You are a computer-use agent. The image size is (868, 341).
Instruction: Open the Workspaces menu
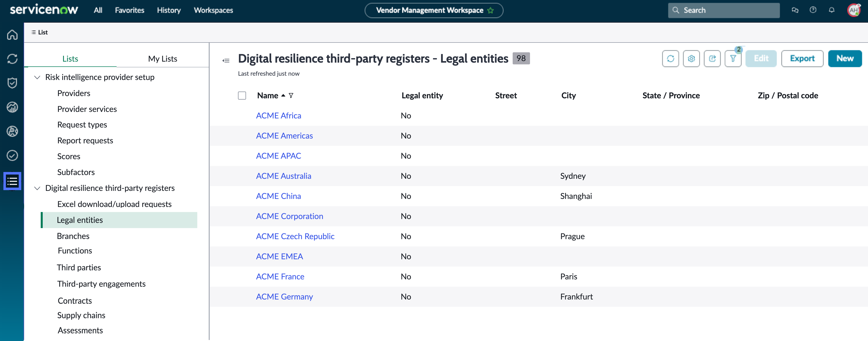[x=213, y=10]
